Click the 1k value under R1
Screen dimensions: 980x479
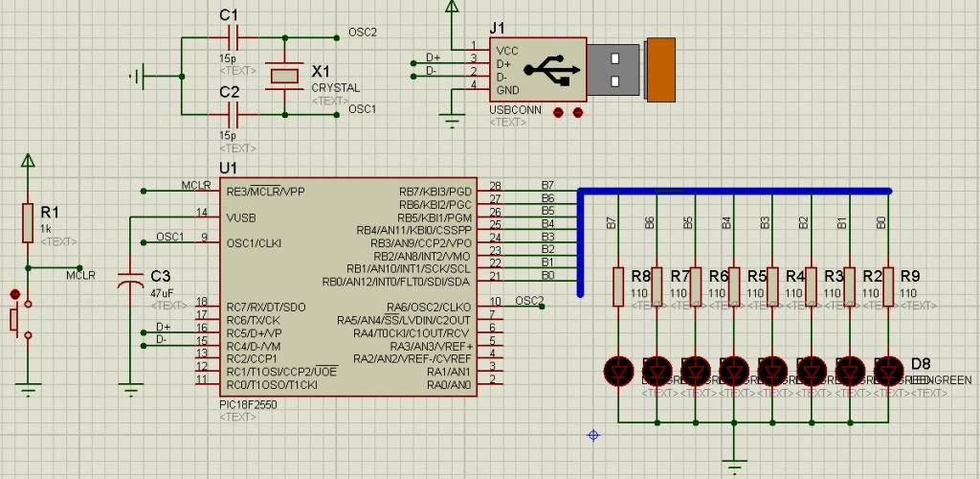click(46, 228)
